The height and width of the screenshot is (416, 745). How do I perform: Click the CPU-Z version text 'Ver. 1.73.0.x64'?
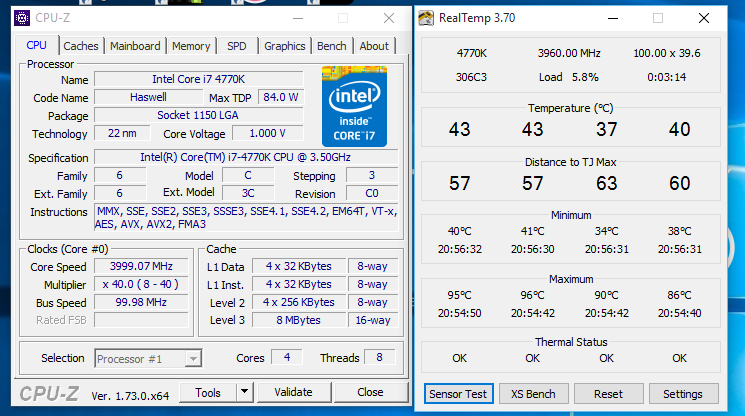coord(130,396)
